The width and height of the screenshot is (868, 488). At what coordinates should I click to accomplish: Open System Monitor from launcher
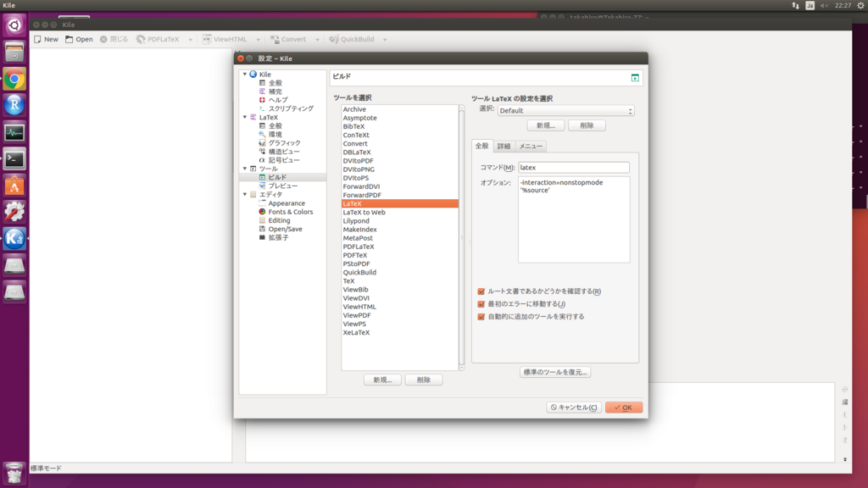14,131
